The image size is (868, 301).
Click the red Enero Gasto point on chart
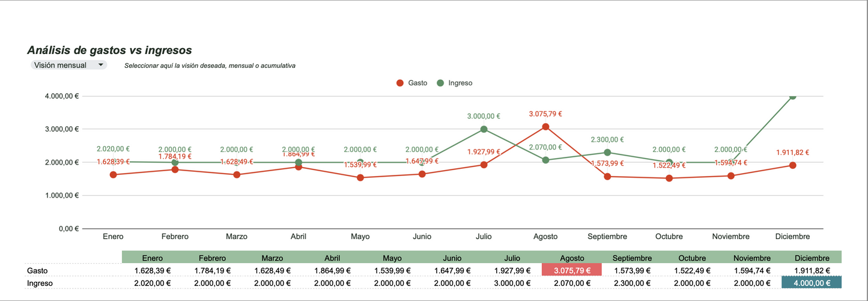(x=113, y=175)
